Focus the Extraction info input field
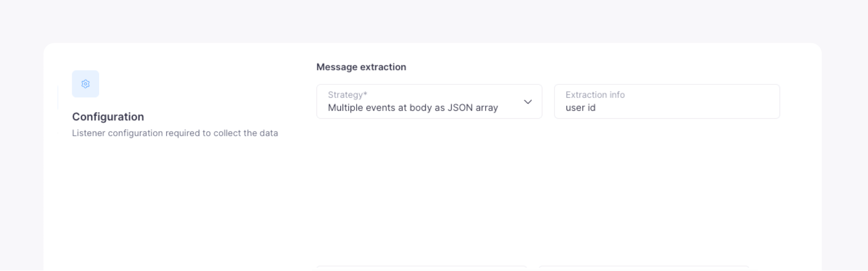Screen dimensions: 868x271 [667, 101]
